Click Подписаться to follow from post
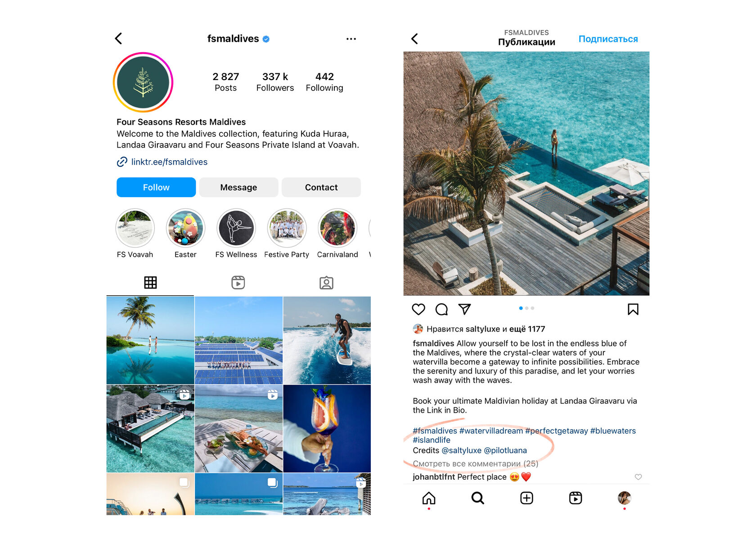Screen dimensions: 756x540 pyautogui.click(x=608, y=39)
